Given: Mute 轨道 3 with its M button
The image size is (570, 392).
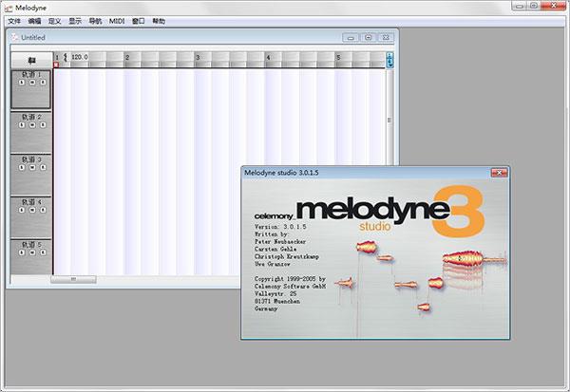Looking at the screenshot, I should (x=32, y=167).
